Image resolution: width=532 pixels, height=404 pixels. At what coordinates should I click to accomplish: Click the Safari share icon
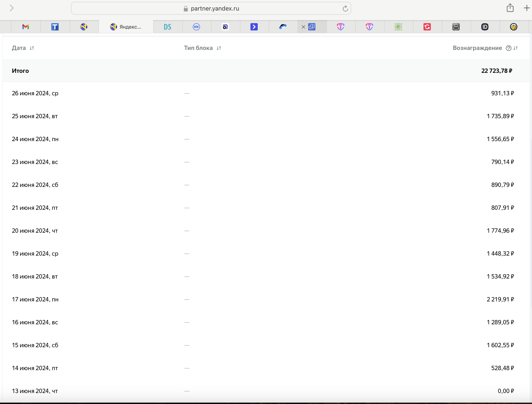pyautogui.click(x=510, y=8)
